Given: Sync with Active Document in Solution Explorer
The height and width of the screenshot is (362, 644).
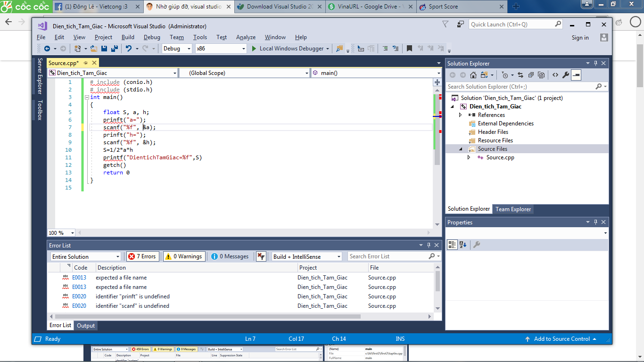Looking at the screenshot, I should coord(520,75).
